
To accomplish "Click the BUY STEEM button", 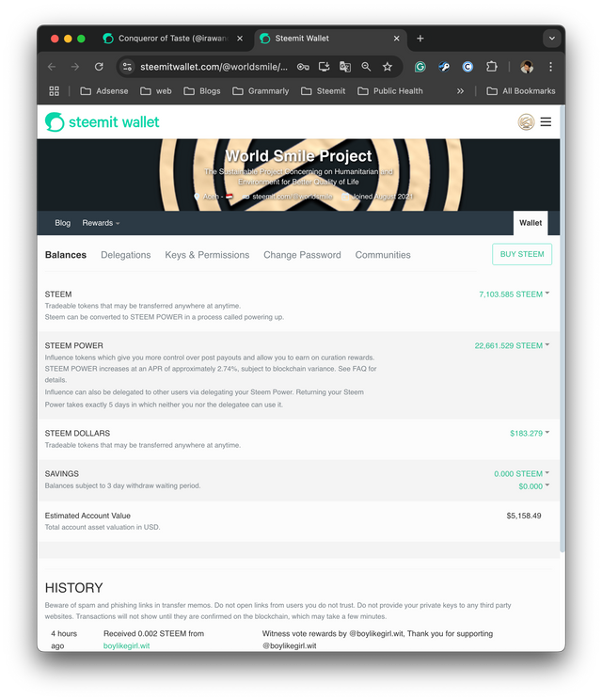I will (x=522, y=254).
